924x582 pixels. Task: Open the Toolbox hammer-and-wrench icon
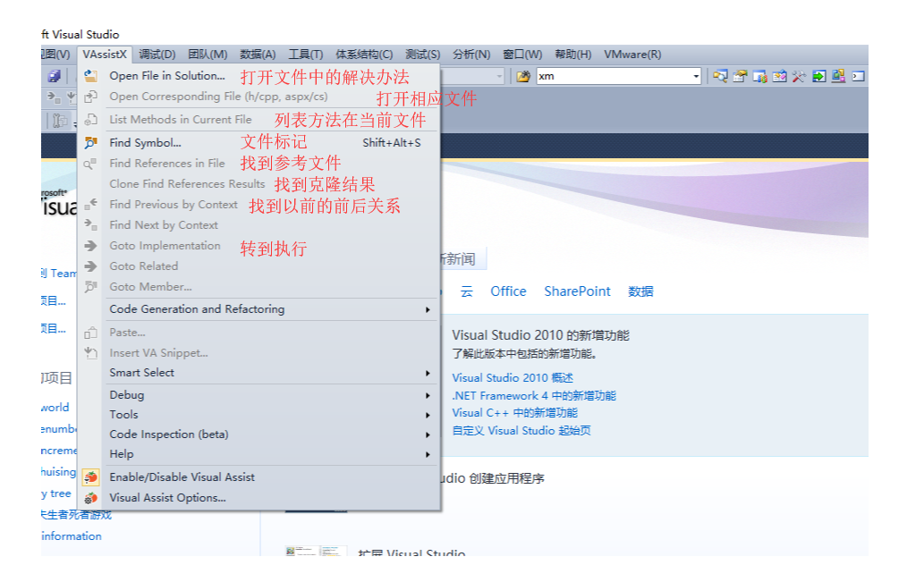[x=799, y=76]
